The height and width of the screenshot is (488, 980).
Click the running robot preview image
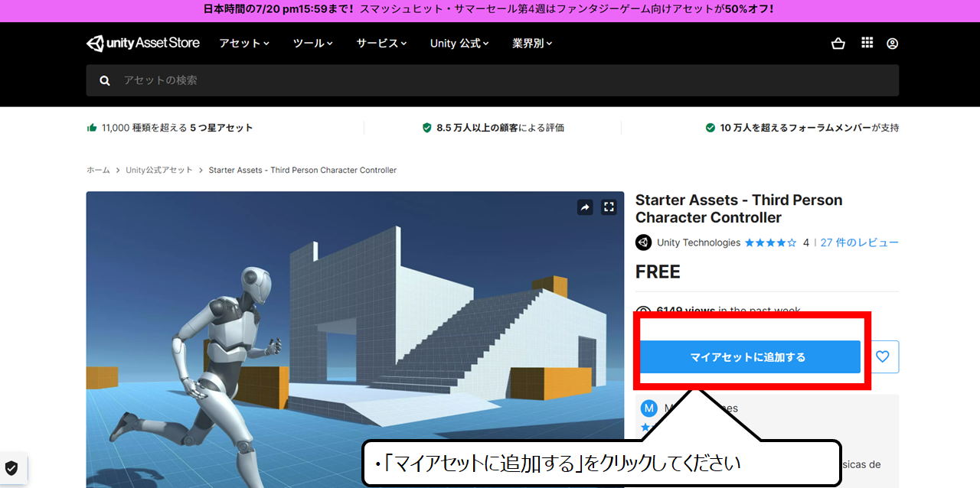click(355, 340)
